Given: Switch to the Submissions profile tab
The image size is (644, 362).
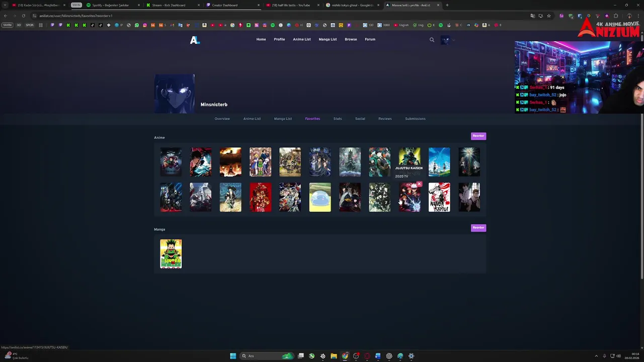Looking at the screenshot, I should [415, 119].
